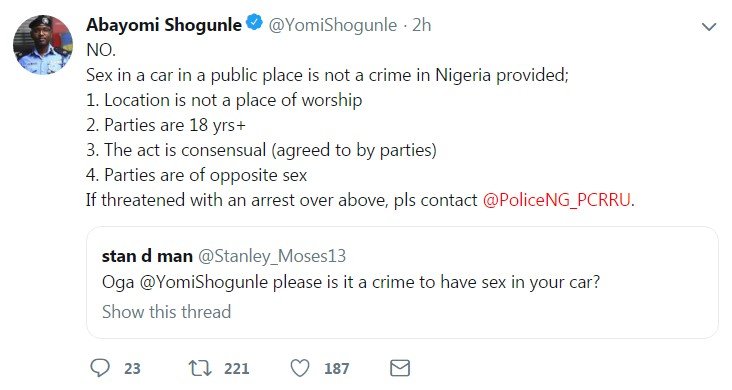Image resolution: width=732 pixels, height=390 pixels.
Task: Click the tweet text starting with NO.
Action: (360, 125)
